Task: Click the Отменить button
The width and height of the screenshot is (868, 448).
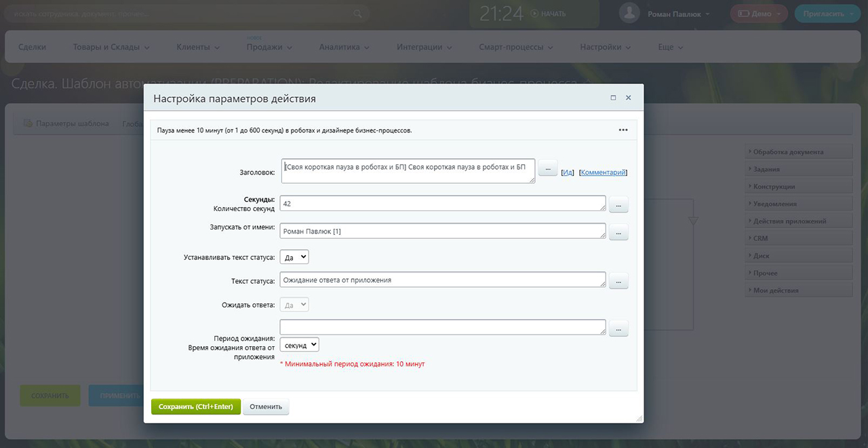Action: (x=266, y=407)
